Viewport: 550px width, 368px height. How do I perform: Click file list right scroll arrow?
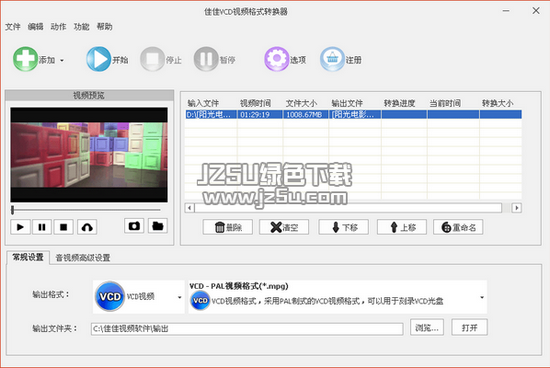click(516, 208)
